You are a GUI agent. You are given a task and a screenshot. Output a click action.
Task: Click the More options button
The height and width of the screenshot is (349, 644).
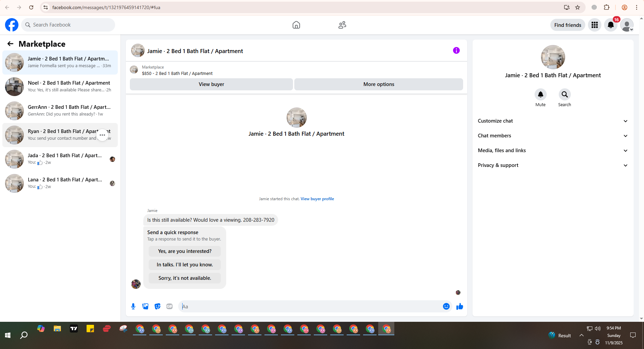coord(379,84)
